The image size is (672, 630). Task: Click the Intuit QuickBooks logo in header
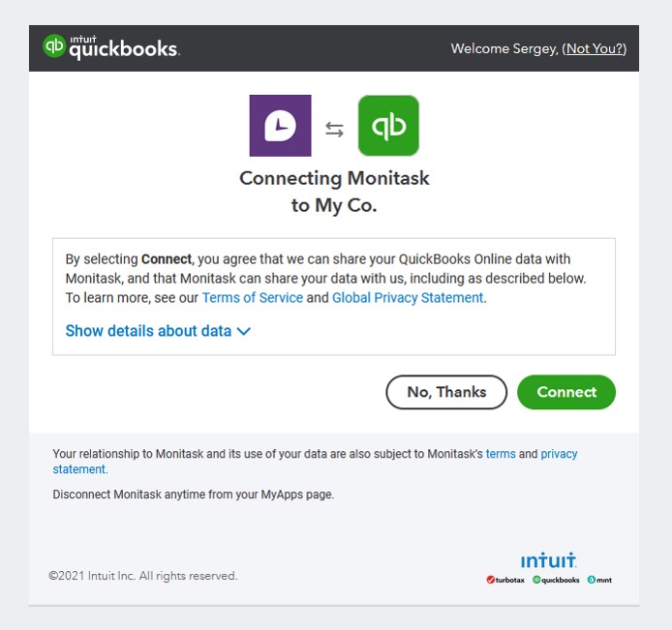[111, 47]
